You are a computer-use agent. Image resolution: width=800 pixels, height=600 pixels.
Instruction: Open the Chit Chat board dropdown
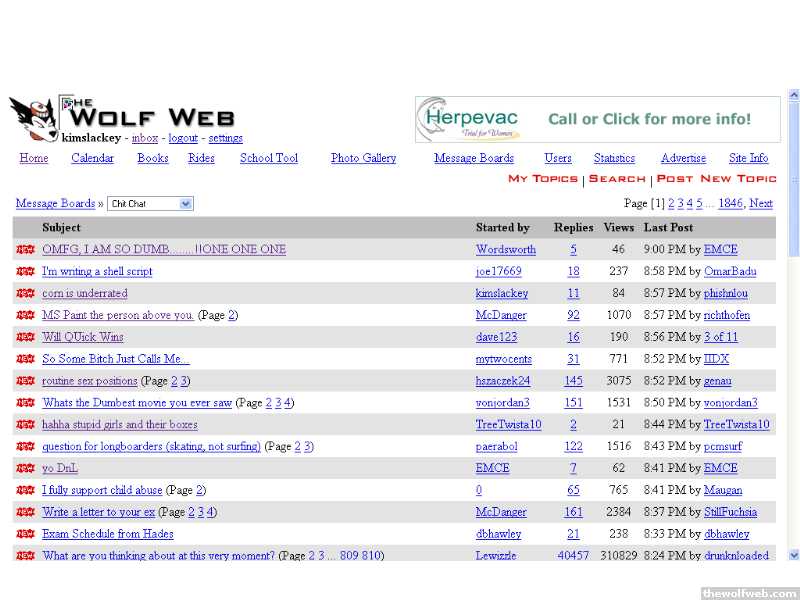pyautogui.click(x=150, y=204)
